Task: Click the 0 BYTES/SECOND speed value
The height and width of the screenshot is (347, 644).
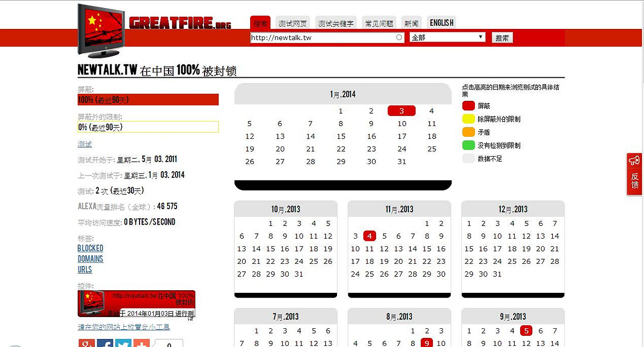Action: coord(150,222)
